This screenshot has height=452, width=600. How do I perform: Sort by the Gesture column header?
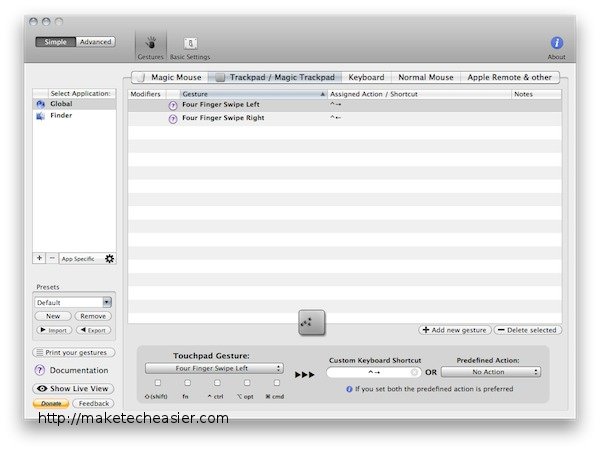pyautogui.click(x=253, y=94)
